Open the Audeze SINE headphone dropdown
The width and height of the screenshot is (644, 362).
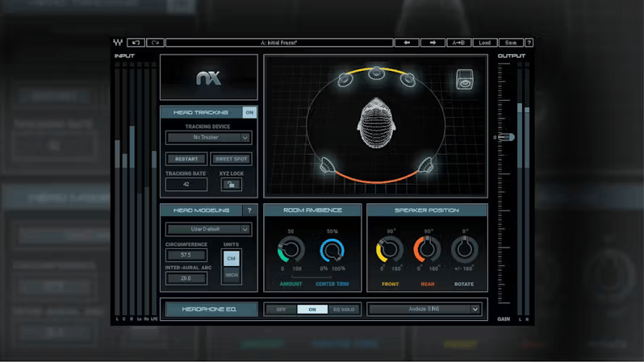(x=424, y=309)
